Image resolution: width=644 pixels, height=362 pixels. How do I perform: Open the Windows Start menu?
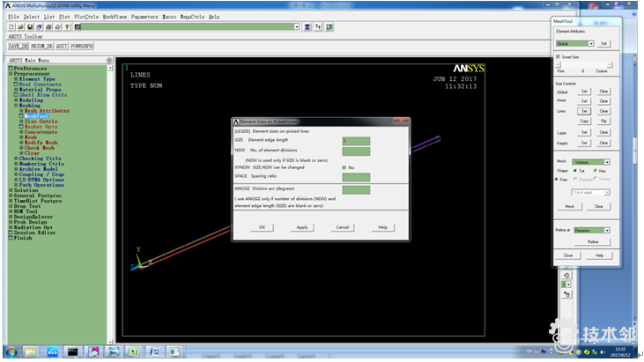pos(11,352)
